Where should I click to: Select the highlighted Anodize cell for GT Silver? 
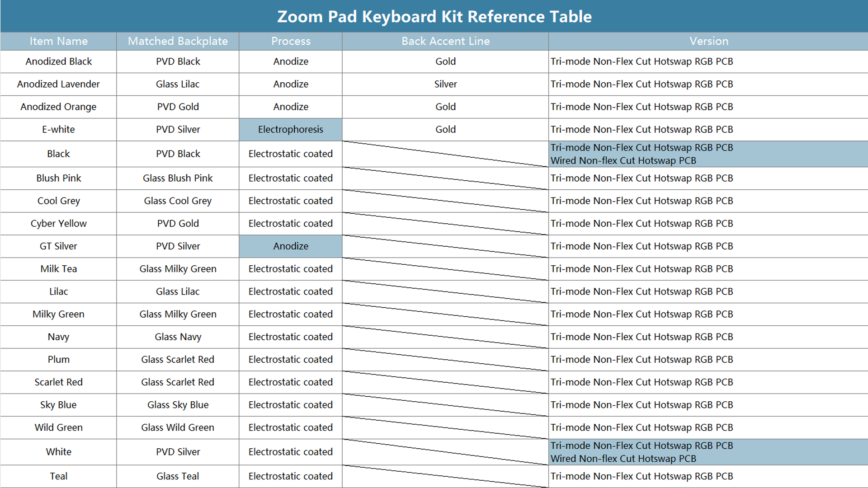[x=291, y=246]
